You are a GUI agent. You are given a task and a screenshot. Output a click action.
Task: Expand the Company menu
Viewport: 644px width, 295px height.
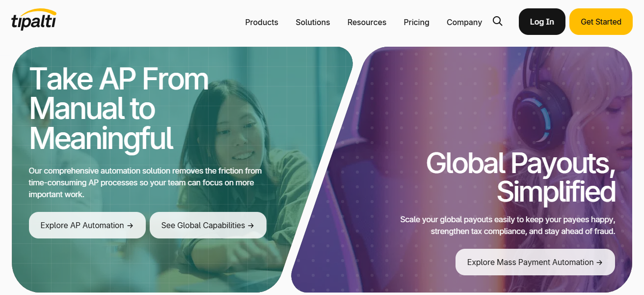[464, 22]
